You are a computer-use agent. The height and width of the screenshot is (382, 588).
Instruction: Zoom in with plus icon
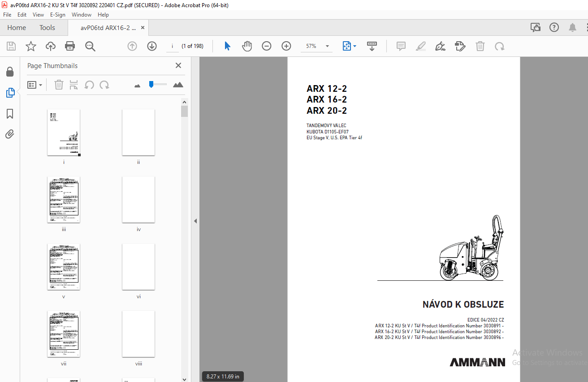click(x=286, y=46)
